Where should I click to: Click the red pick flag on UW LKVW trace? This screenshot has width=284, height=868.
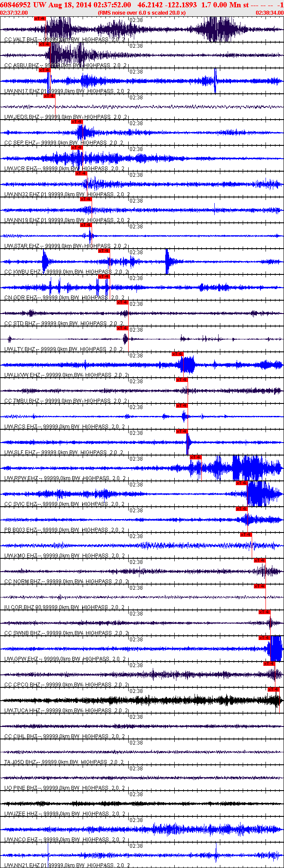point(178,354)
